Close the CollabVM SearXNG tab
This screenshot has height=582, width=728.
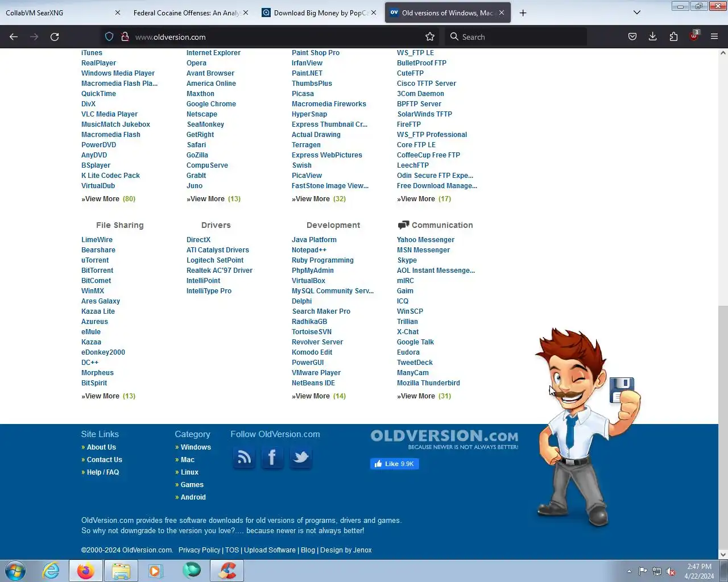coord(117,13)
